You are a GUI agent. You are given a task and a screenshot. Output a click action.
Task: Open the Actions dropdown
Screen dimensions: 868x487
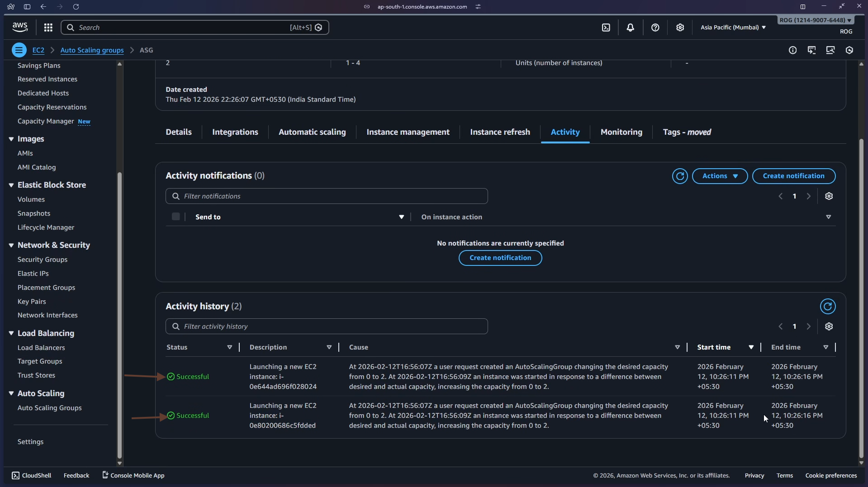pos(720,176)
